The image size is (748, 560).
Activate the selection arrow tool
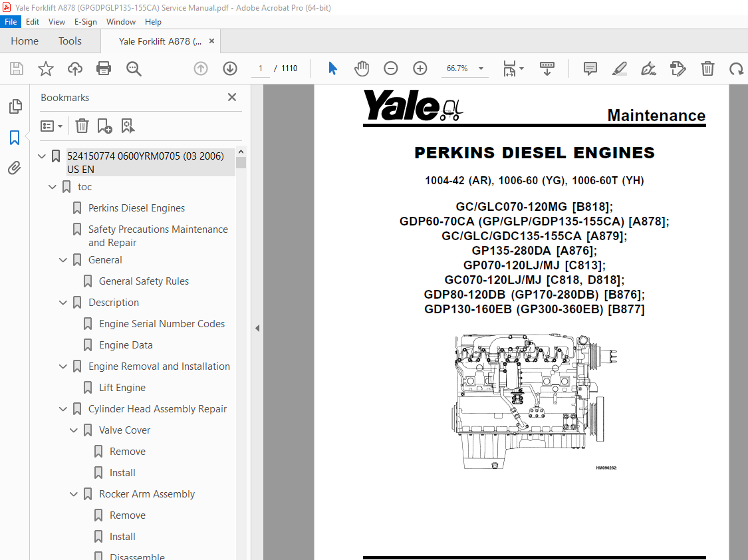[x=332, y=69]
